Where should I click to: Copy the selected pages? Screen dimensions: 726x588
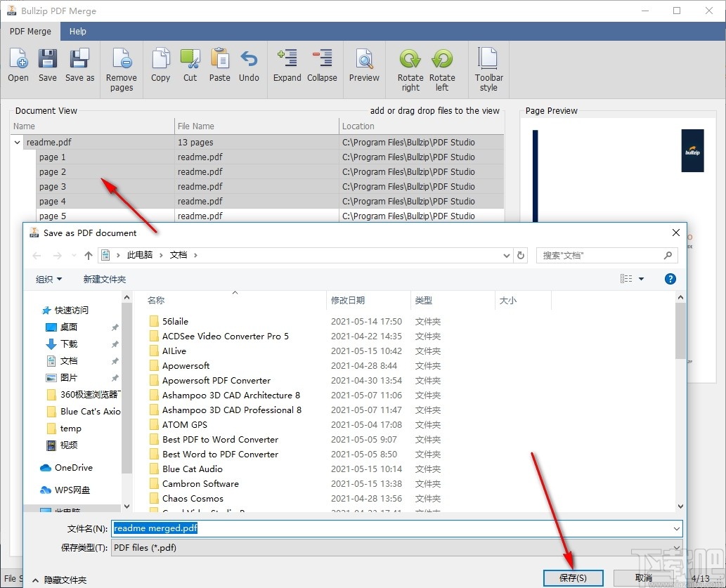160,67
